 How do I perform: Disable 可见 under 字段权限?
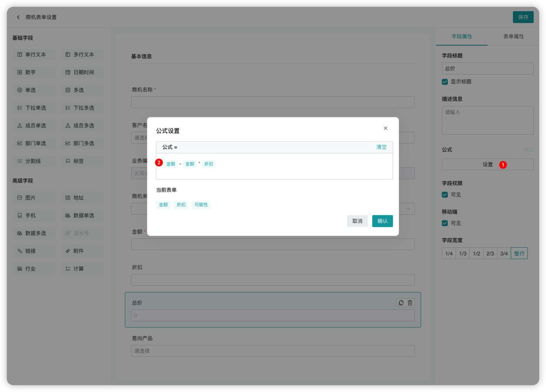tap(445, 195)
